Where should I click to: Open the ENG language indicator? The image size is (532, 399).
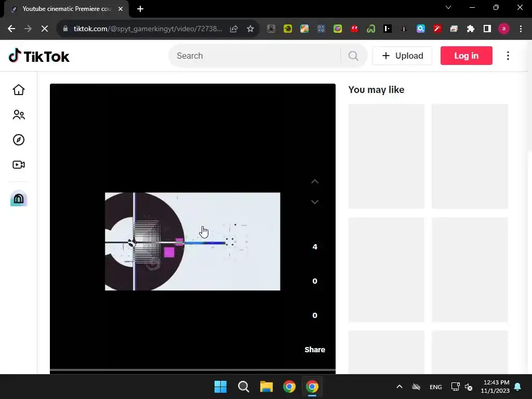[x=436, y=387]
